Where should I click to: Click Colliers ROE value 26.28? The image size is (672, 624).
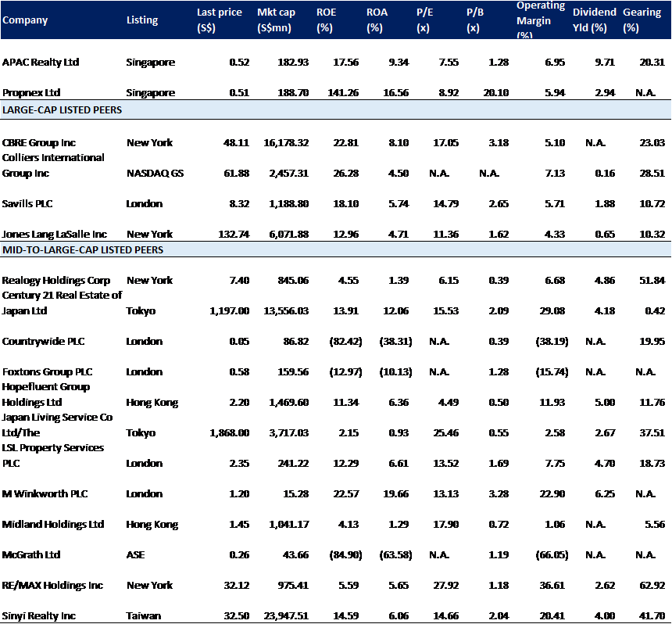(x=346, y=174)
